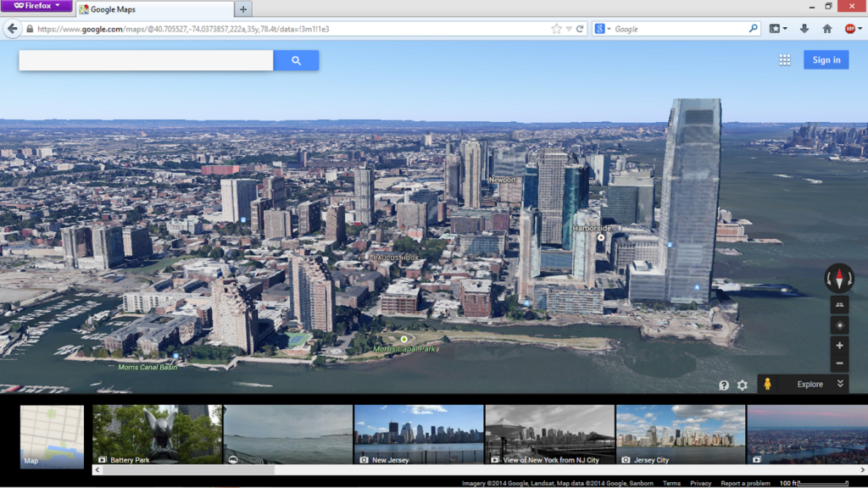This screenshot has height=488, width=868.
Task: Toggle the tilt view button
Action: pos(839,305)
